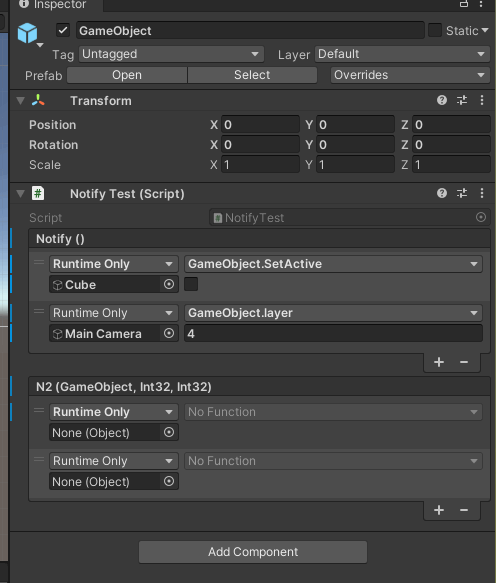Enable the Static checkbox

(435, 30)
